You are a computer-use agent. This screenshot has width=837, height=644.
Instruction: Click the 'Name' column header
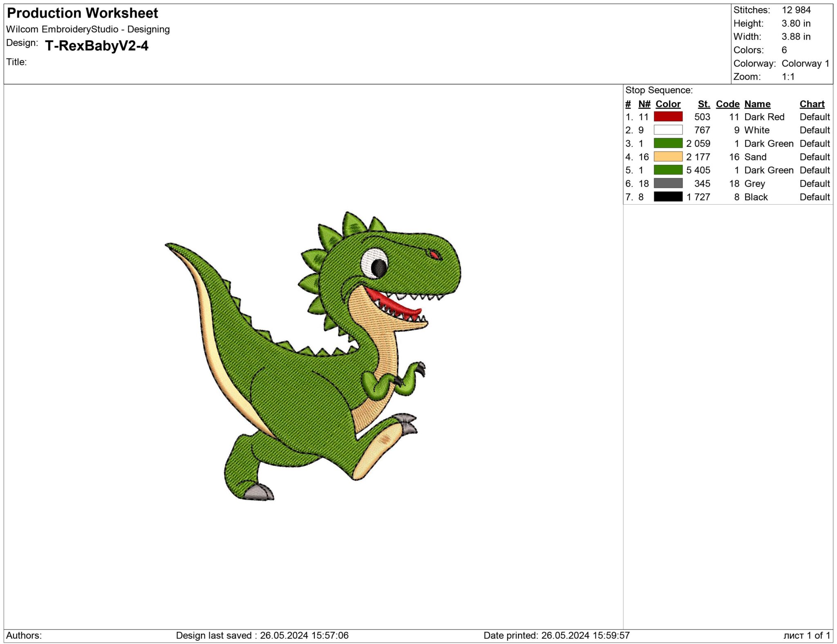point(757,104)
